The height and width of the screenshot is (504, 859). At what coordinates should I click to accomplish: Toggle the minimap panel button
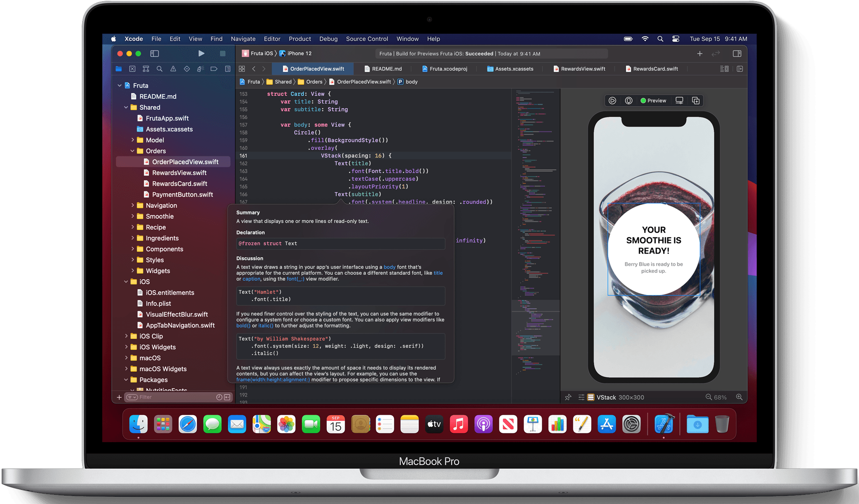(724, 68)
